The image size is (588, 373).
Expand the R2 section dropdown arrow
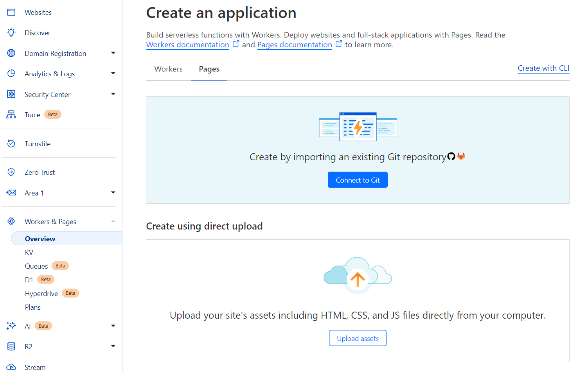113,346
